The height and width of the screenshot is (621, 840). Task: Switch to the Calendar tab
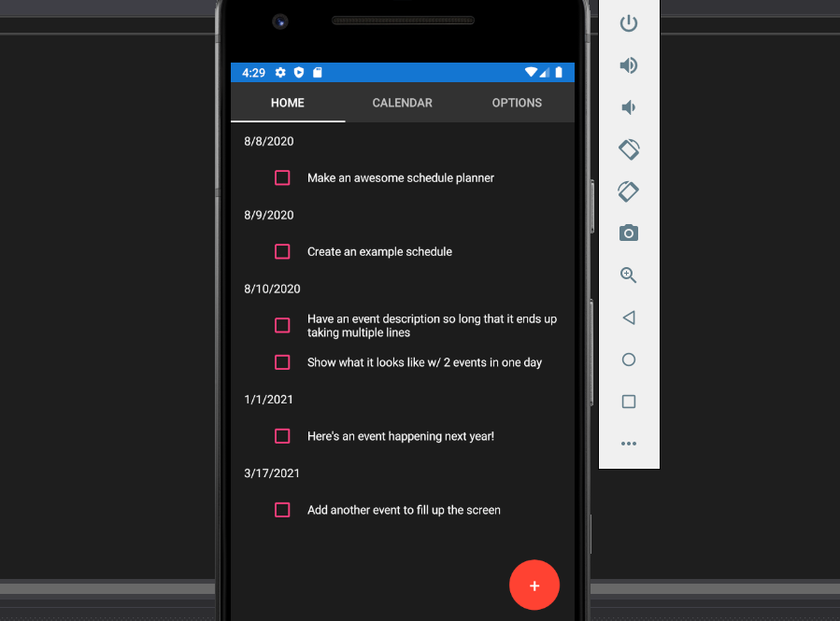(x=402, y=103)
